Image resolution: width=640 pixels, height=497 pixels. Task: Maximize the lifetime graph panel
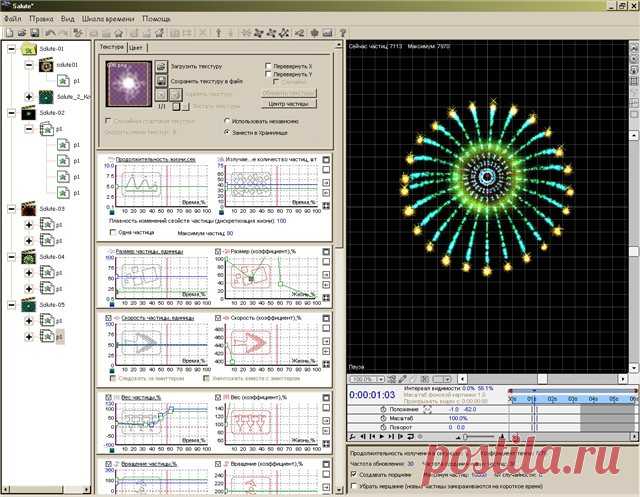pos(326,160)
